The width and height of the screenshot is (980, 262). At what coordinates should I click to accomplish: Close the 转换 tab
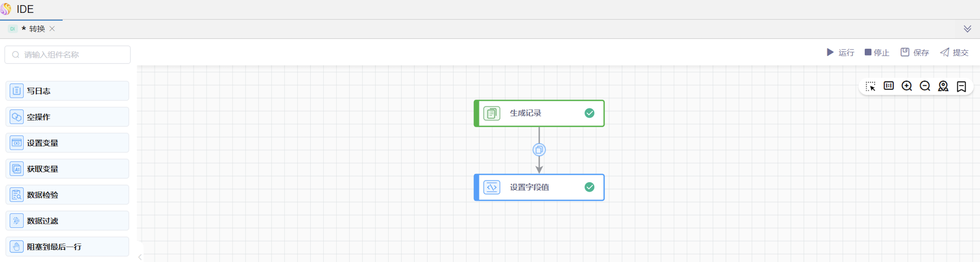coord(52,29)
